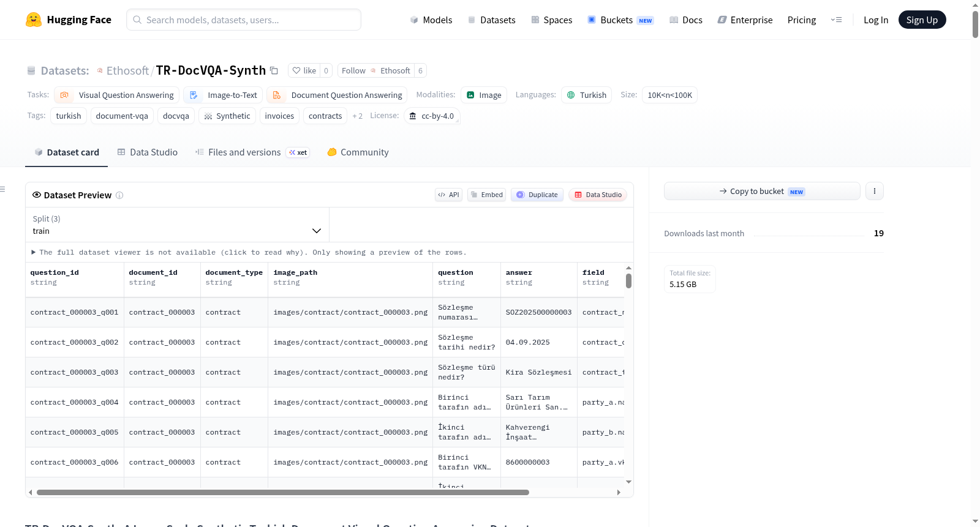Open the more options kebab menu
The height and width of the screenshot is (527, 980).
(x=875, y=191)
